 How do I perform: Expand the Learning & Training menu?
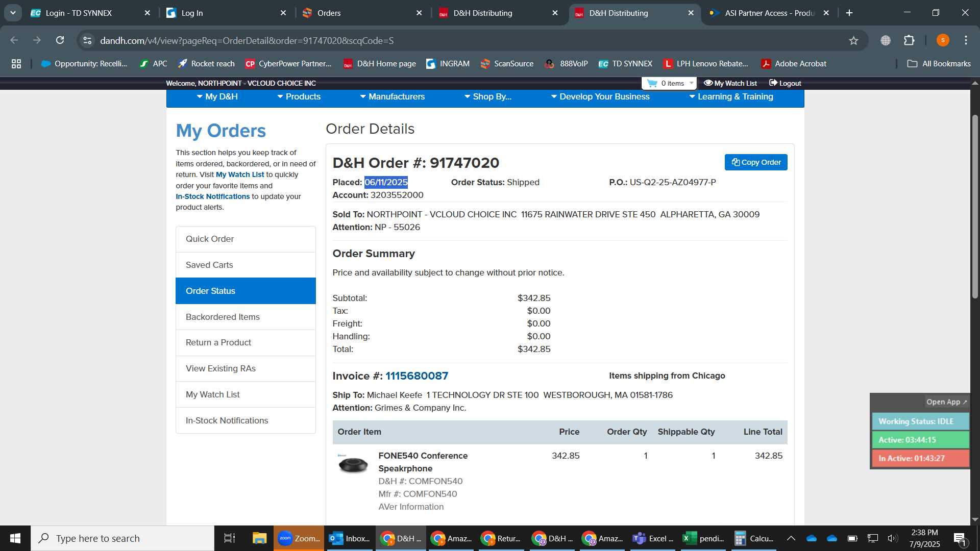[x=731, y=96]
